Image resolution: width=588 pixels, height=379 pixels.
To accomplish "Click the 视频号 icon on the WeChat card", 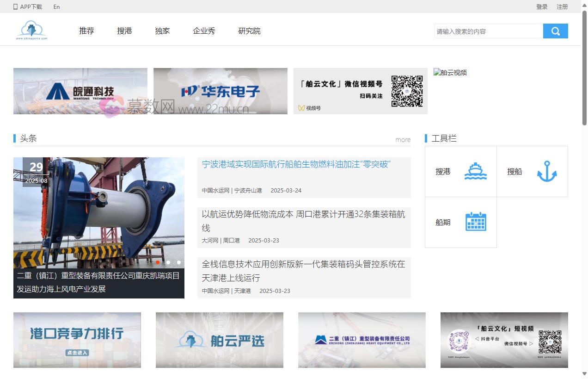I will 301,108.
